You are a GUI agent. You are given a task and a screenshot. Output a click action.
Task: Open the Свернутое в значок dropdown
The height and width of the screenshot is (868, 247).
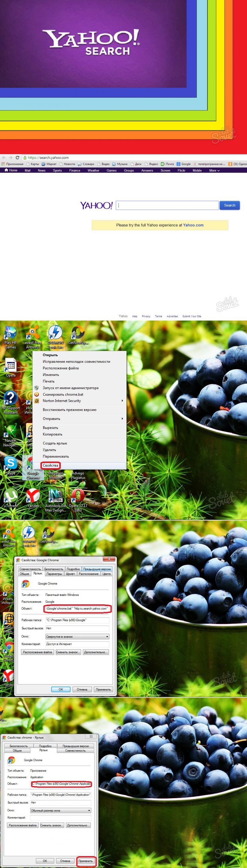pos(77,637)
